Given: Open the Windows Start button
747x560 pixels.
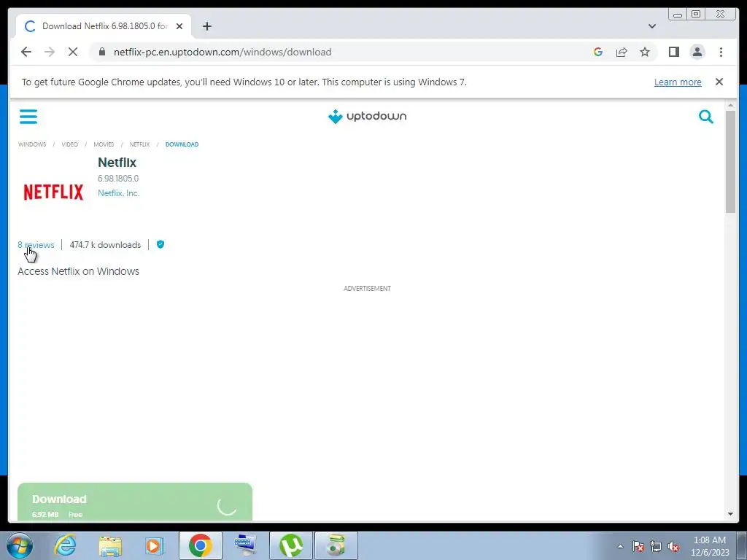Looking at the screenshot, I should 20,545.
